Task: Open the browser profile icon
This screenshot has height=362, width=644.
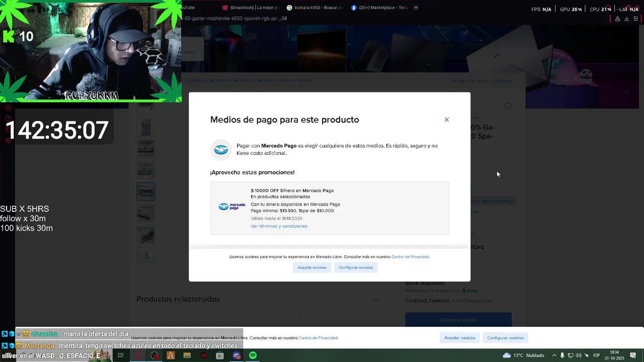Action: coord(617,19)
